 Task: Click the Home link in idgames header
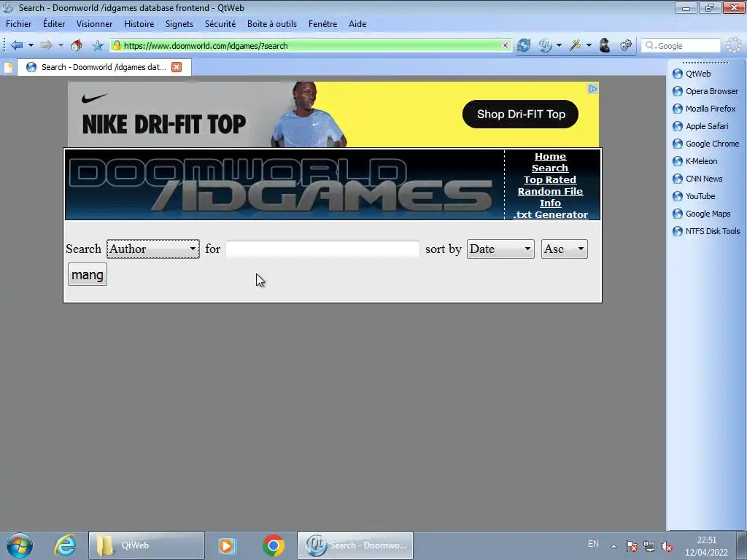coord(550,156)
